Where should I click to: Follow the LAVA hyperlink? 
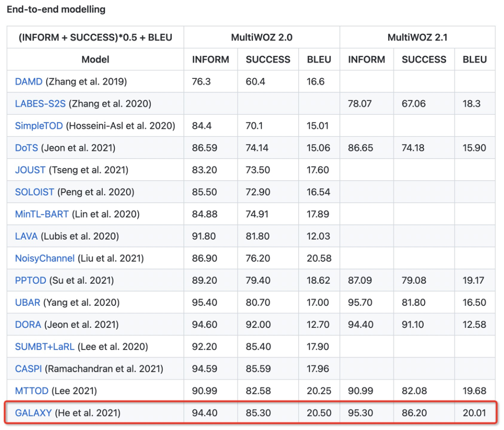coord(26,236)
